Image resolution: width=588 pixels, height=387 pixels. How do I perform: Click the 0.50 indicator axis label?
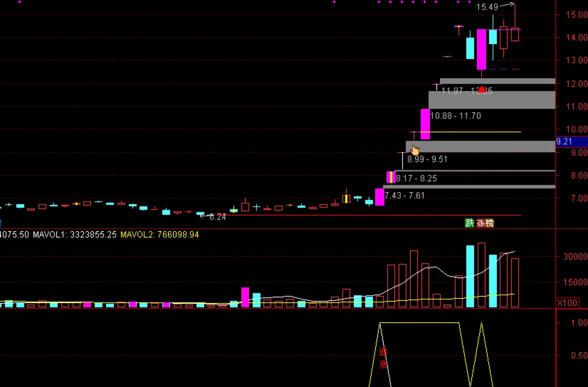click(580, 355)
